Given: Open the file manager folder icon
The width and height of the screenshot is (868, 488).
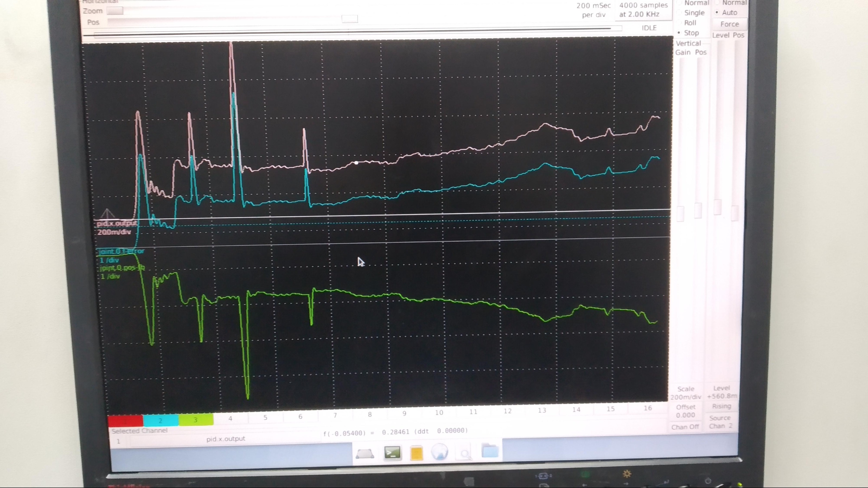Looking at the screenshot, I should [x=490, y=450].
